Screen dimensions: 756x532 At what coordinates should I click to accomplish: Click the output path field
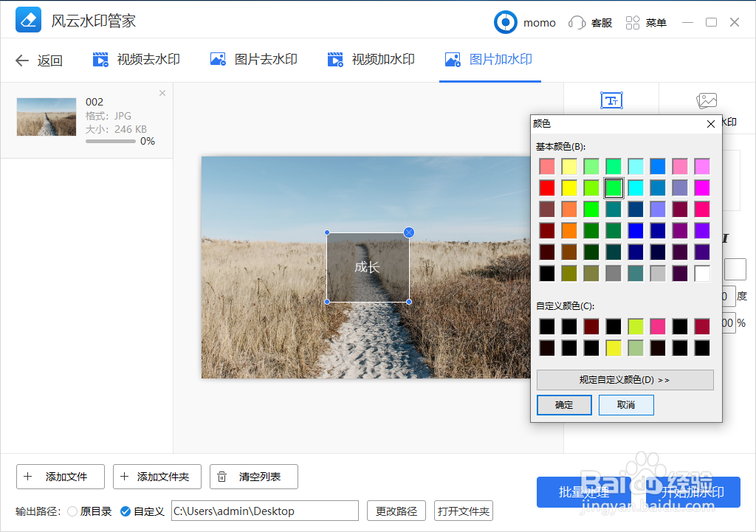[x=265, y=511]
